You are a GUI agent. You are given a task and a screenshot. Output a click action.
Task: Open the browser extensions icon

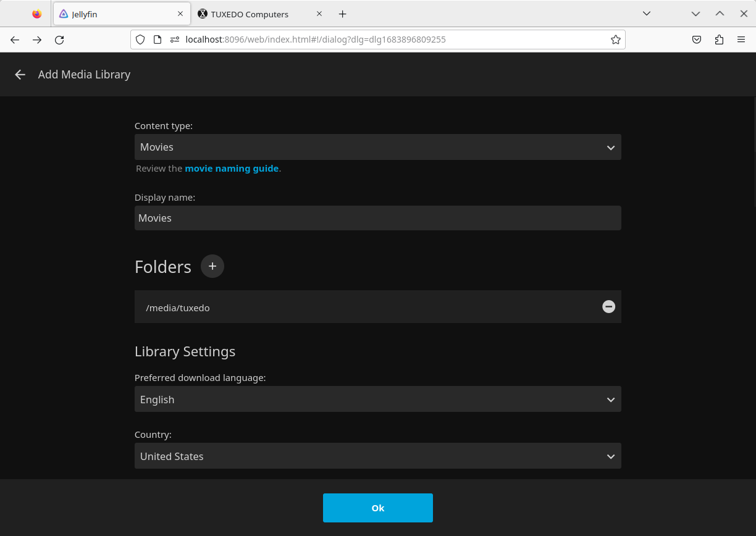point(718,40)
